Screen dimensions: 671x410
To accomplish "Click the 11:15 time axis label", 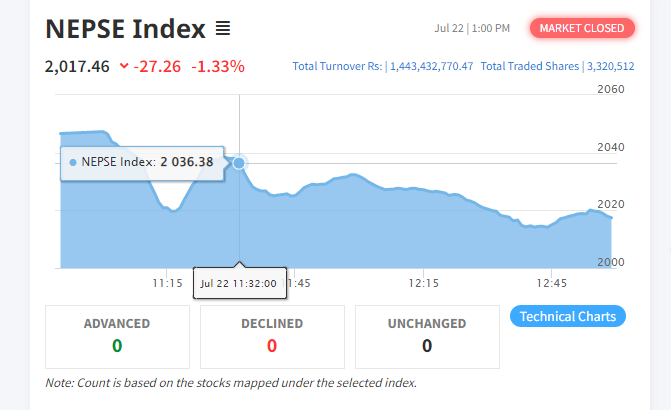I will tap(167, 283).
